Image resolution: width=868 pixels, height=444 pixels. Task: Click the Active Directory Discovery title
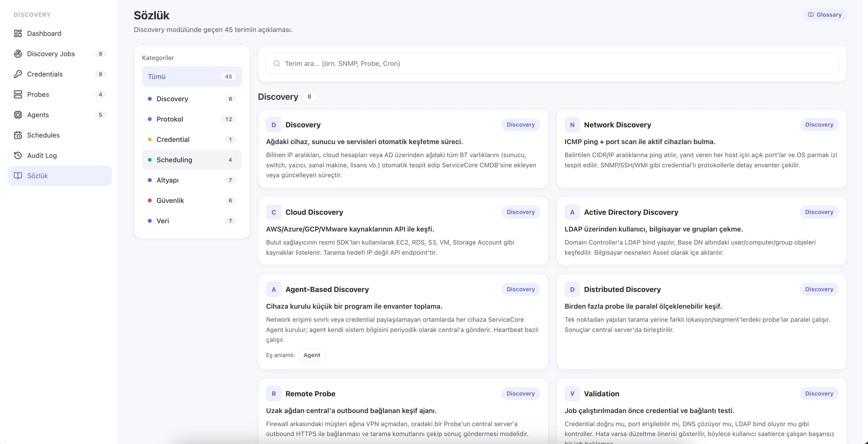(631, 212)
